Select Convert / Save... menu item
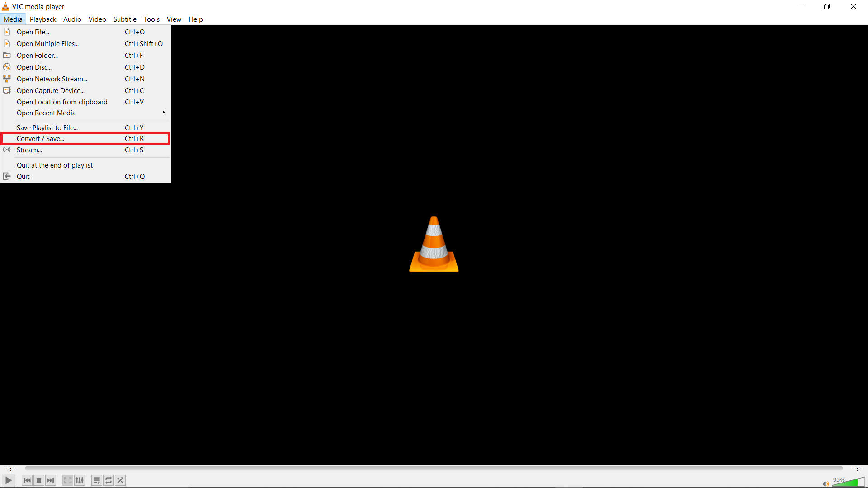868x488 pixels. [x=86, y=138]
